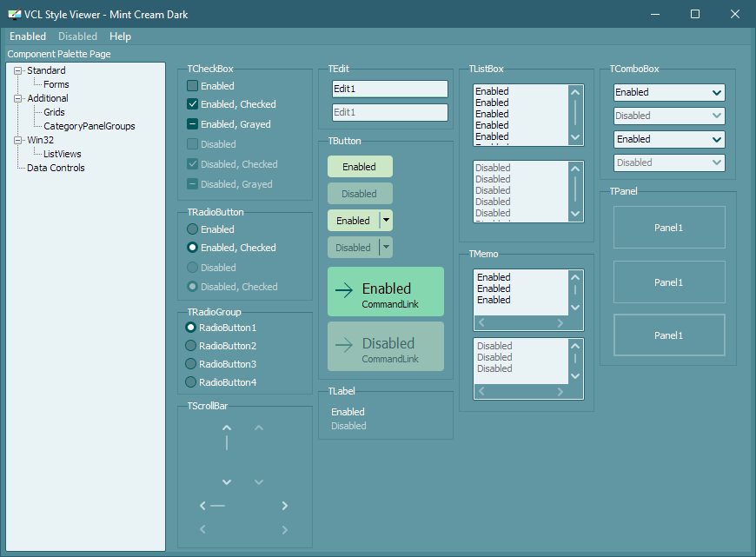Click the "Disabled, Grayed" checkbox
This screenshot has height=557, width=756.
tap(192, 183)
